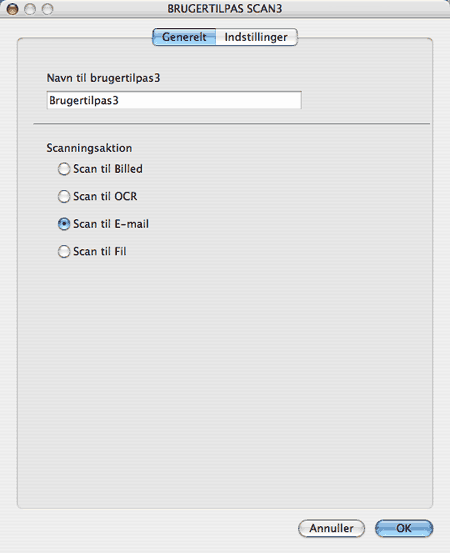450x553 pixels.
Task: Select the Scan til Billed radio button
Action: (64, 169)
